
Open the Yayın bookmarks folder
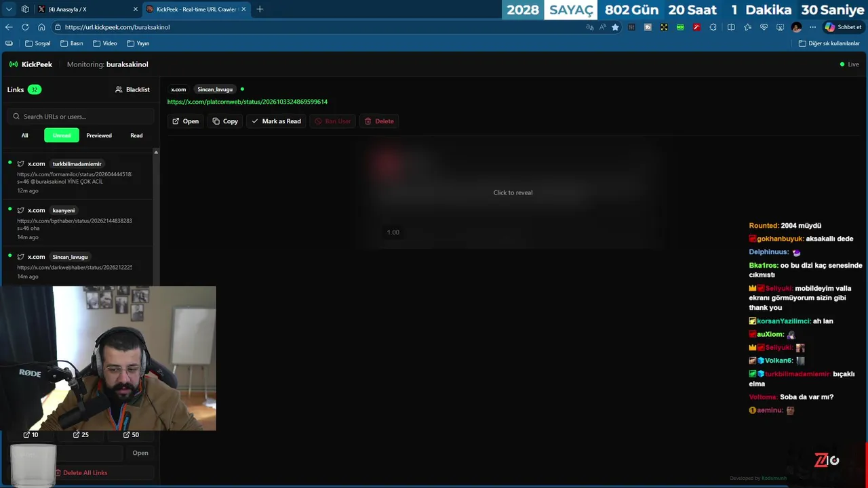tap(138, 43)
